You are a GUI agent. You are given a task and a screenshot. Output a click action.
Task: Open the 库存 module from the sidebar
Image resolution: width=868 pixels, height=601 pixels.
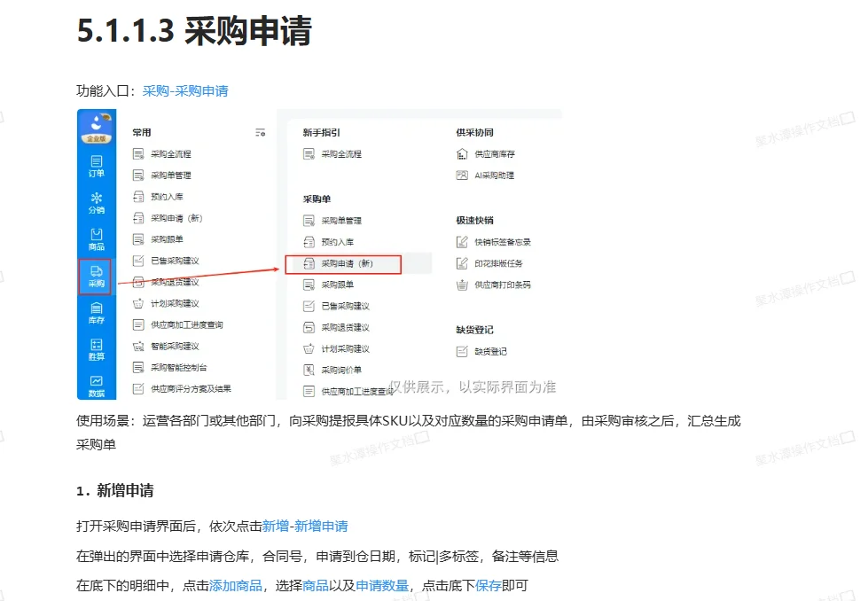point(96,314)
